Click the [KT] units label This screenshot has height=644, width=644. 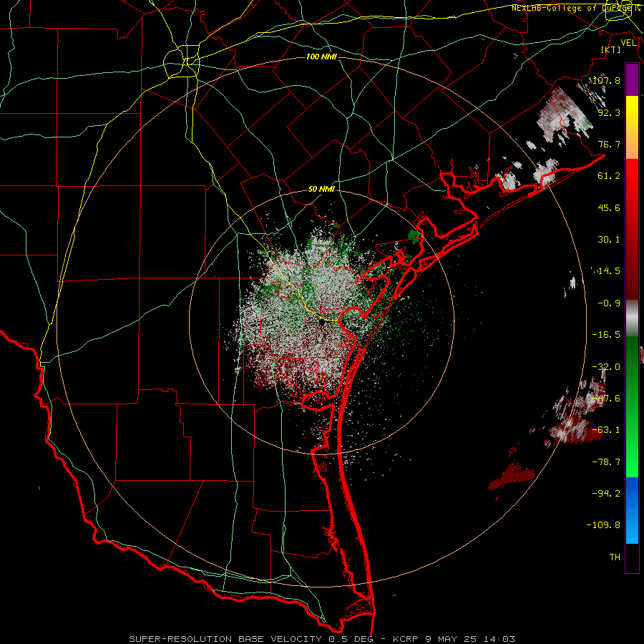click(611, 49)
